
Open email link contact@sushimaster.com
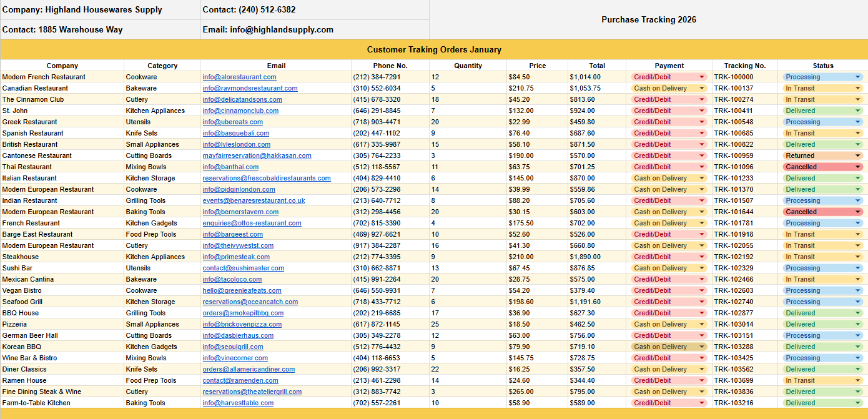[x=243, y=268]
